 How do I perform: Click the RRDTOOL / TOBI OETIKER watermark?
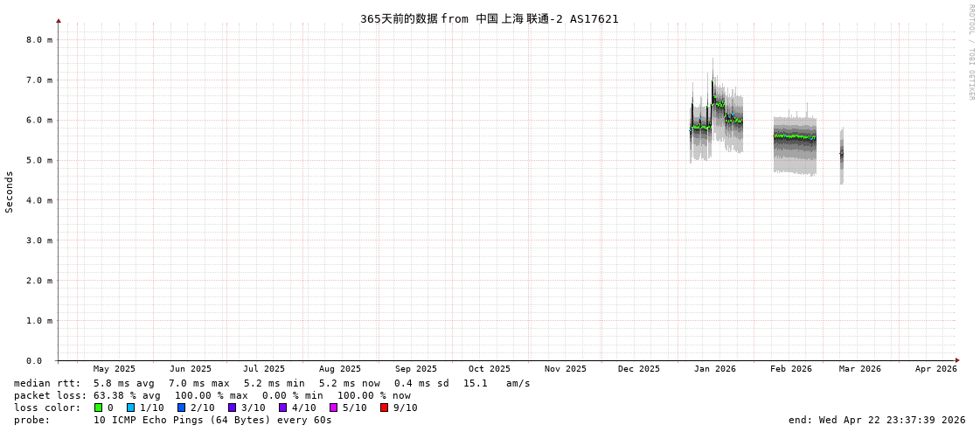point(970,52)
